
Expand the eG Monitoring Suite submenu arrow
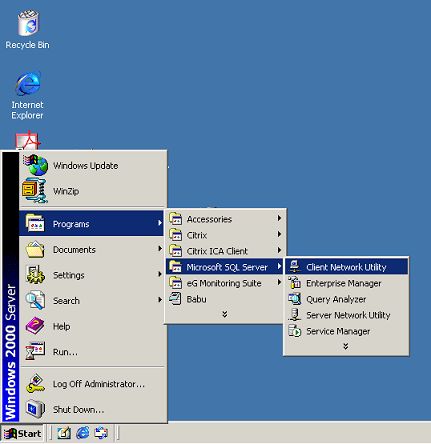(279, 283)
